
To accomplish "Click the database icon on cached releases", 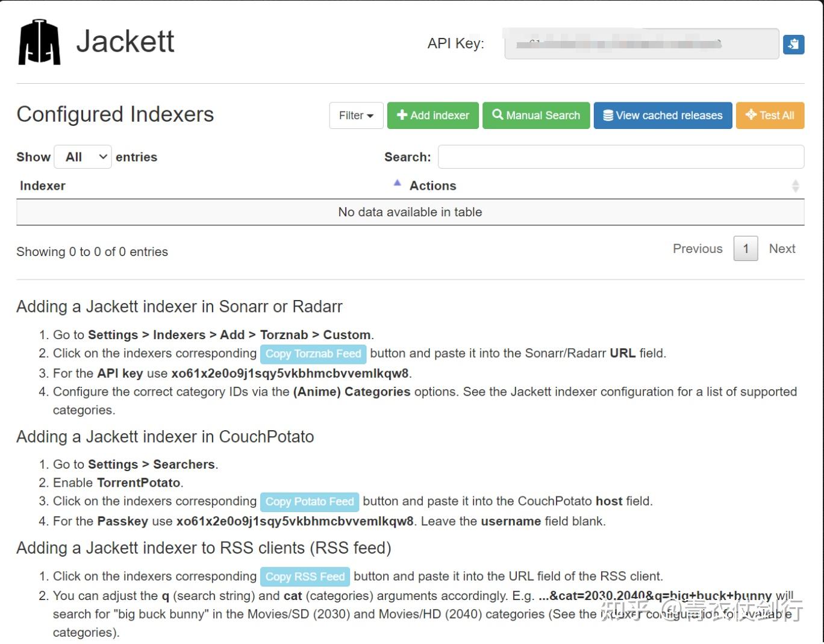I will [608, 115].
